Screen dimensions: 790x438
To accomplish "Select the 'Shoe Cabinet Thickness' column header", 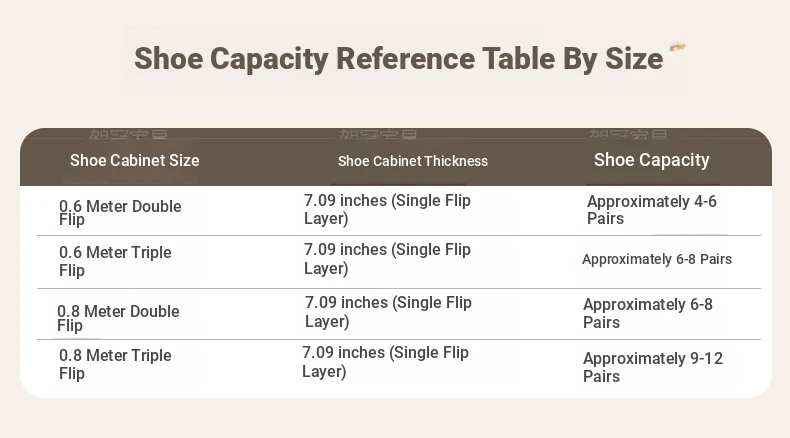I will (413, 161).
